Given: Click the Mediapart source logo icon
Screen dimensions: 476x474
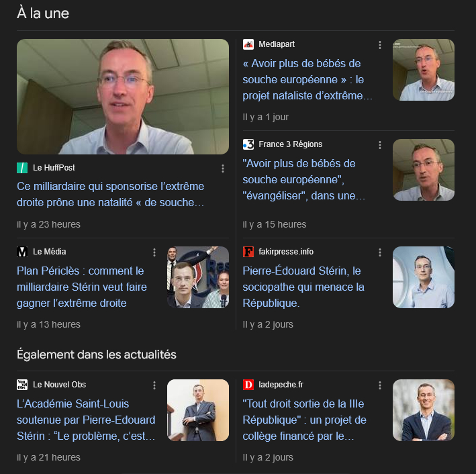Looking at the screenshot, I should 248,44.
